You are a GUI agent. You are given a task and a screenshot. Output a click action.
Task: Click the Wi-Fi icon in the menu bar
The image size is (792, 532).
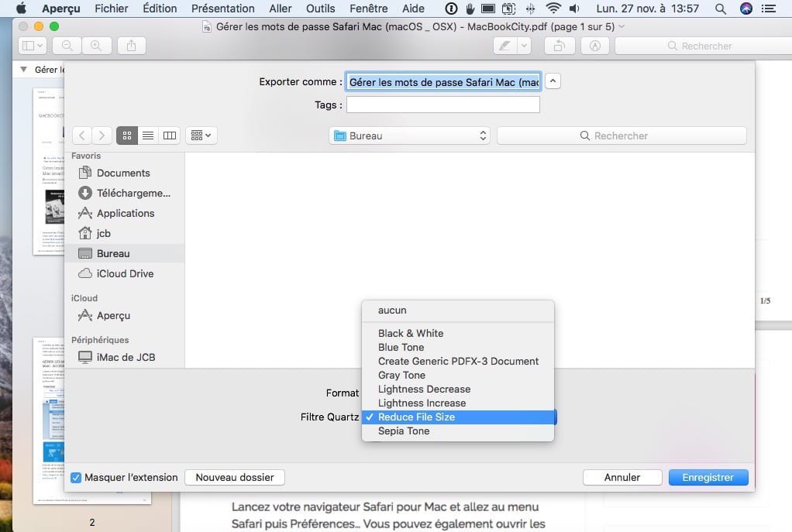pos(553,9)
